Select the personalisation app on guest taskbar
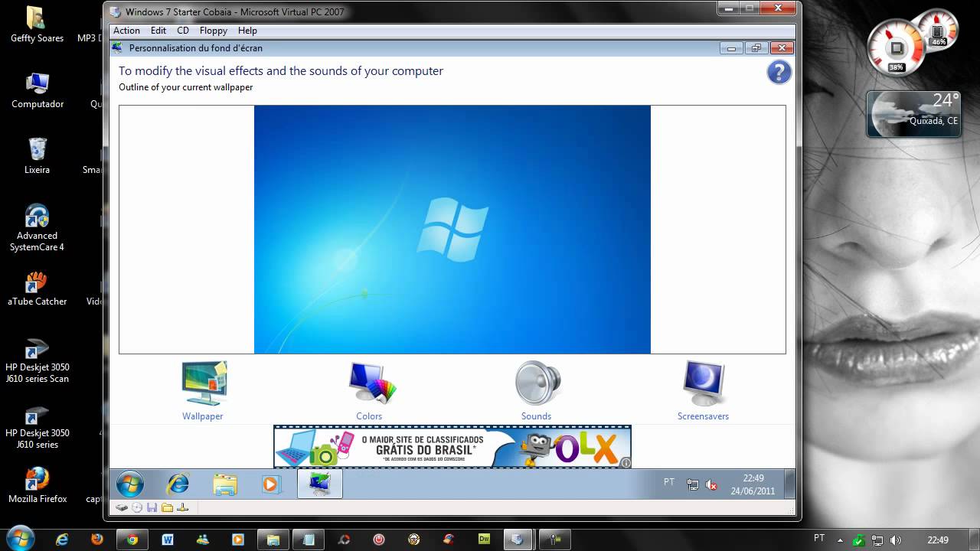The height and width of the screenshot is (551, 980). tap(319, 484)
